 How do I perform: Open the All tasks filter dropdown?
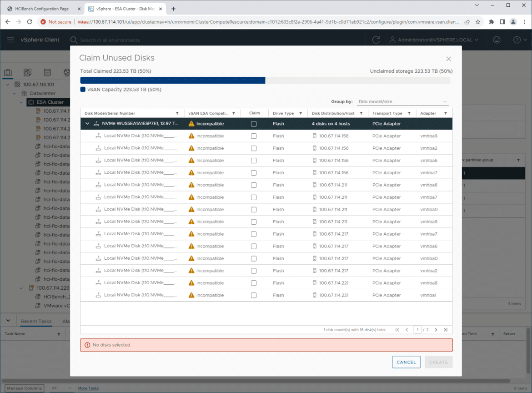click(61, 388)
